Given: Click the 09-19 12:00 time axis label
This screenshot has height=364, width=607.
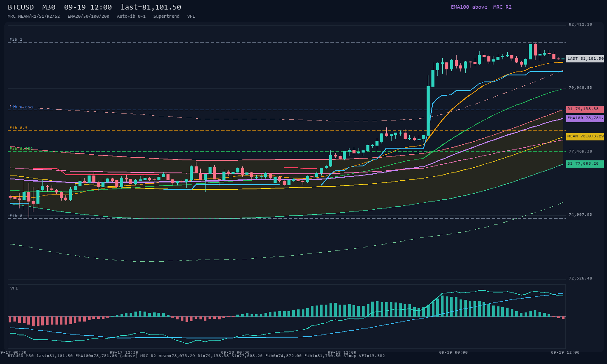Looking at the screenshot, I should tap(565, 352).
